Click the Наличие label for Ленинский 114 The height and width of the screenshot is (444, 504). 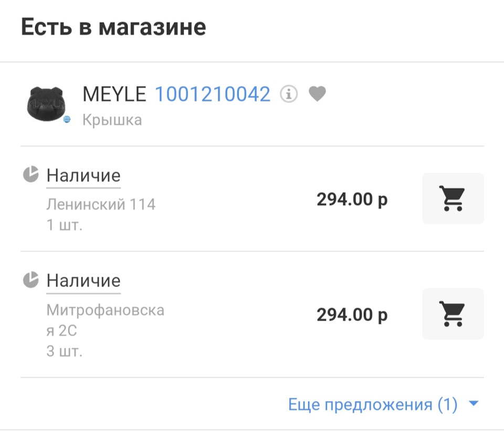click(83, 175)
